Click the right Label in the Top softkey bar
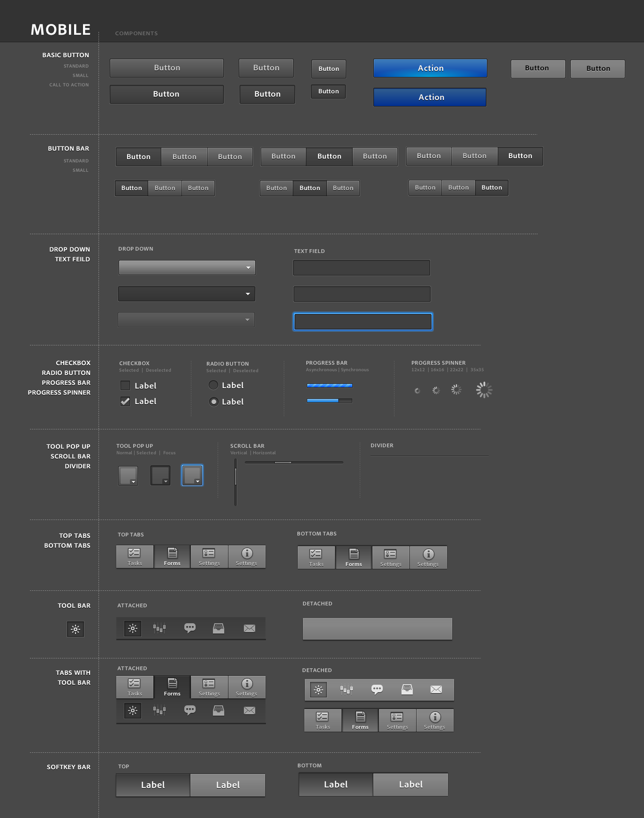Image resolution: width=644 pixels, height=818 pixels. tap(228, 785)
